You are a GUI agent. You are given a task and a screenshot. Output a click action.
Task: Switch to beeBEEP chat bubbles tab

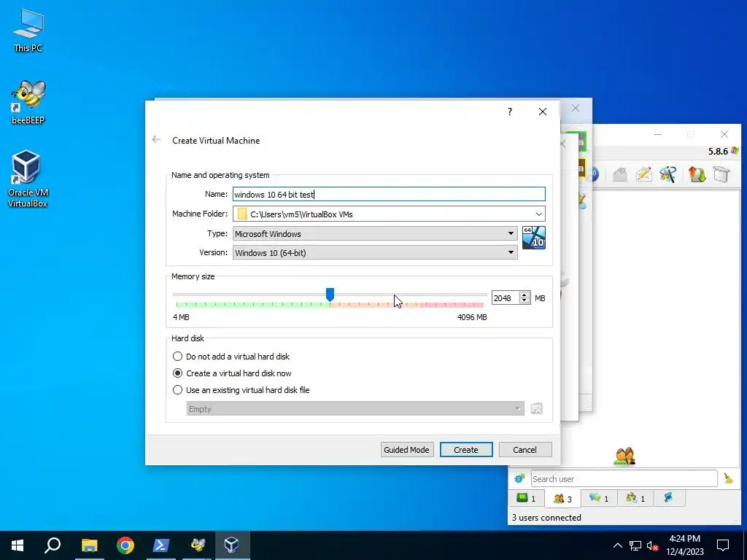tap(599, 498)
